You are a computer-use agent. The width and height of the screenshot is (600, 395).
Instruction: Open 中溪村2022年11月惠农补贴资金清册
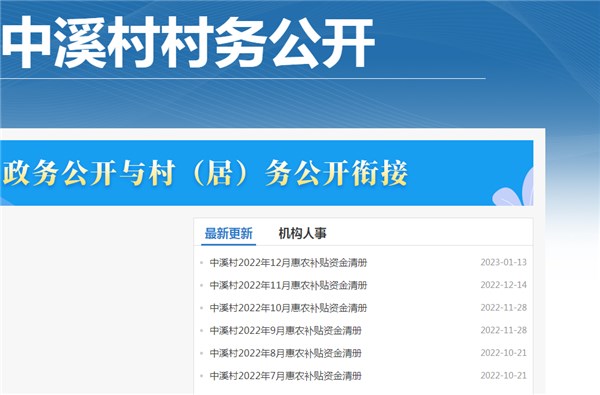coord(289,285)
